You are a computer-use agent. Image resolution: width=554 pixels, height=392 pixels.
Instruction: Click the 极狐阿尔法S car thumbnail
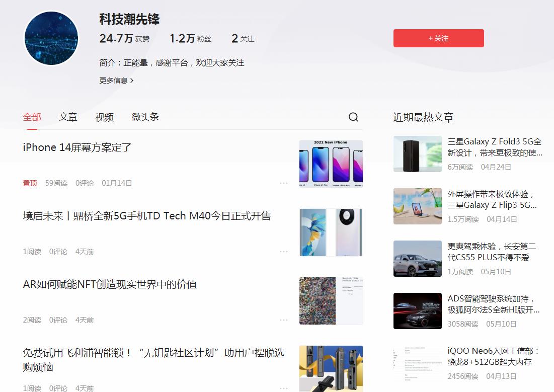pos(418,310)
